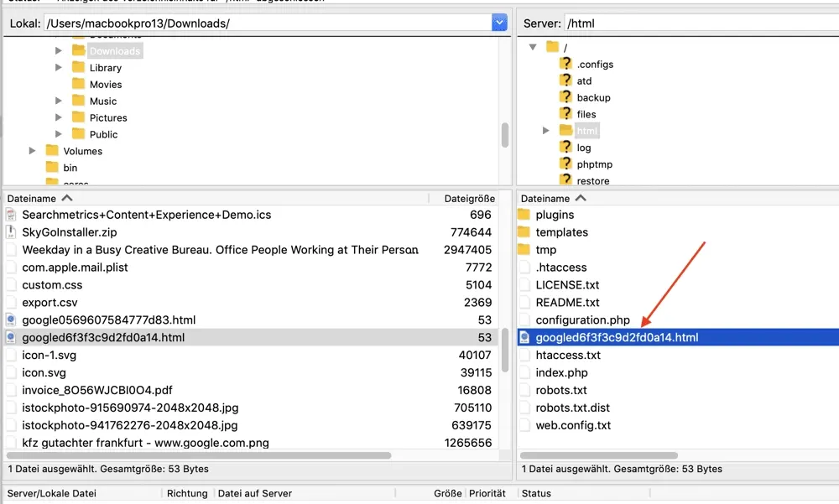Expand the html folder on server tree

546,131
